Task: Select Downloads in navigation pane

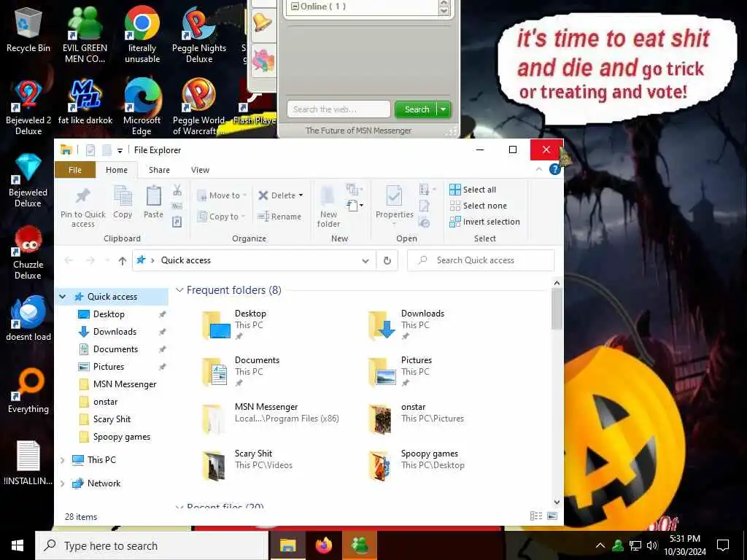Action: [115, 332]
